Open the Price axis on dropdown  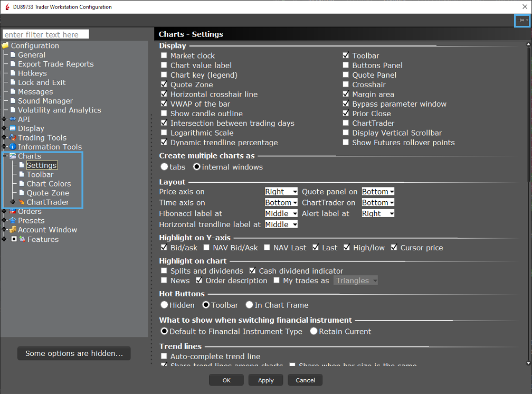click(281, 192)
